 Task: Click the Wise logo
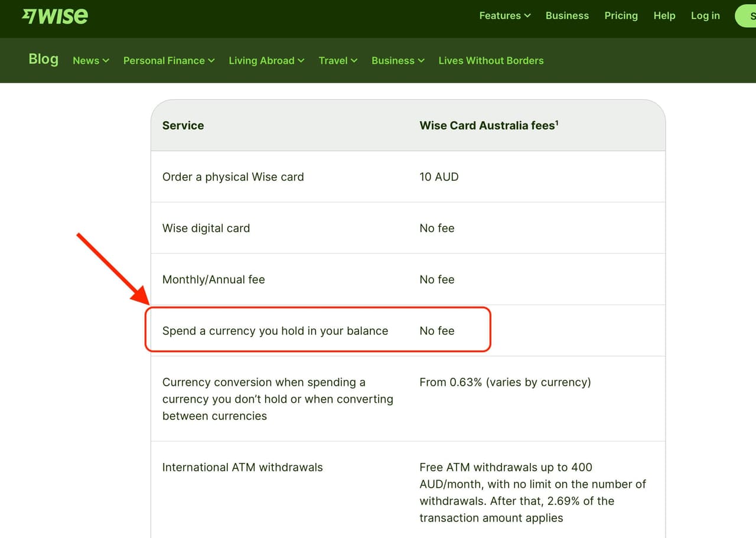(x=55, y=16)
